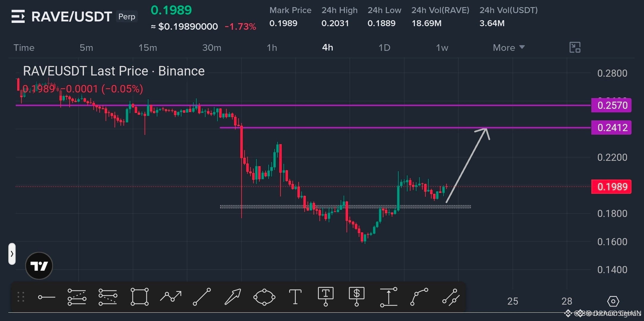Image resolution: width=644 pixels, height=321 pixels.
Task: Expand the More timeframes dropdown
Action: tap(509, 48)
